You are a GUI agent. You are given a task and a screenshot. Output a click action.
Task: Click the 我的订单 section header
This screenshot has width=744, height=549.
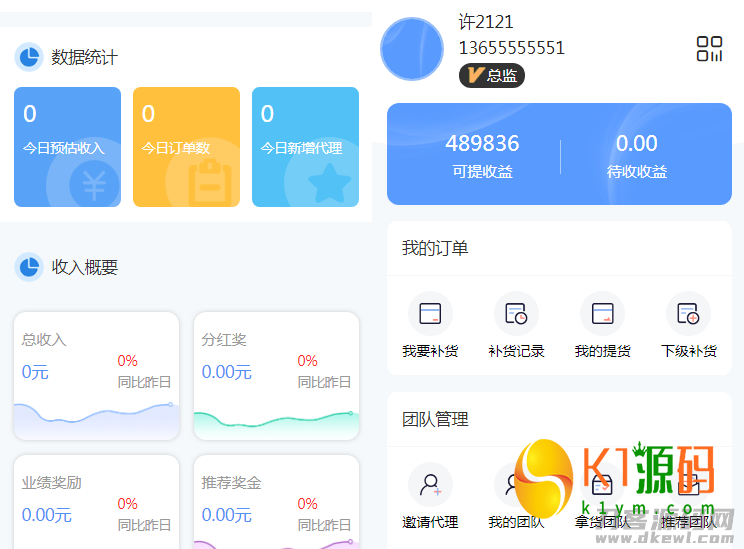pos(559,248)
